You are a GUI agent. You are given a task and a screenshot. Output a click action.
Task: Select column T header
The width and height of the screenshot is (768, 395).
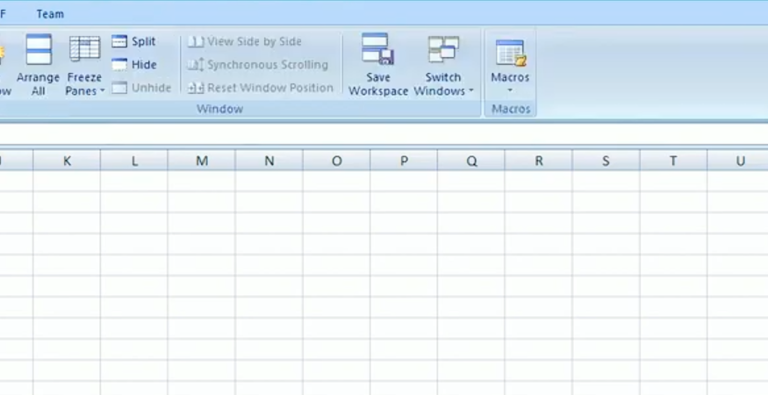click(x=673, y=161)
